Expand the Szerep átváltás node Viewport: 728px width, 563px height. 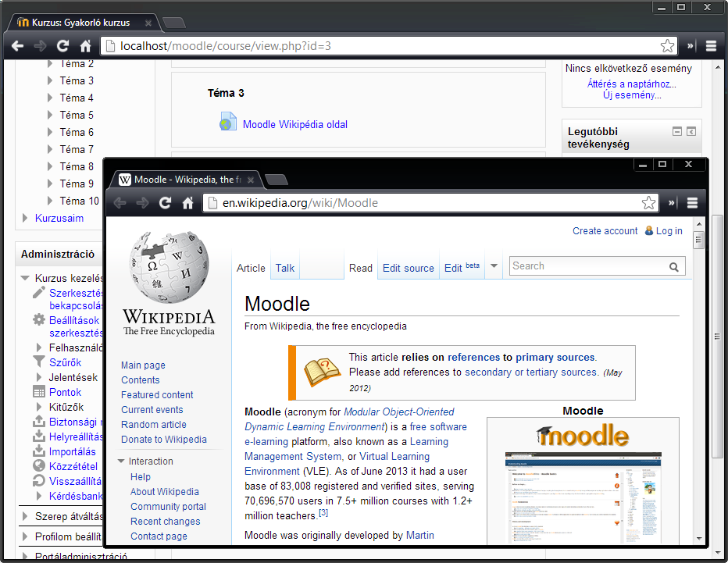click(x=25, y=515)
